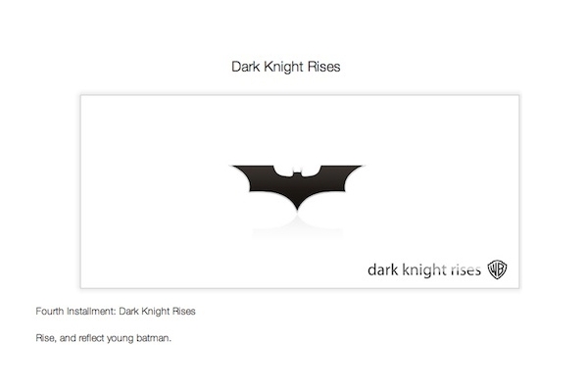
Task: Click the bat's ears at the top center
Action: [297, 171]
